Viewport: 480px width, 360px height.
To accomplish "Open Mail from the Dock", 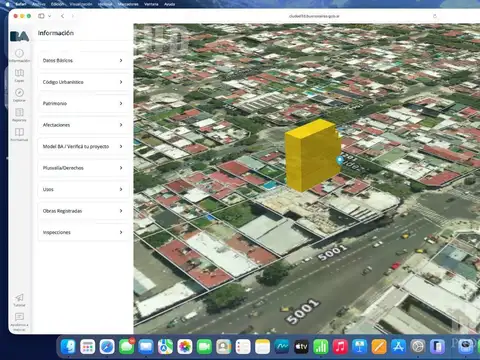I will pyautogui.click(x=146, y=347).
